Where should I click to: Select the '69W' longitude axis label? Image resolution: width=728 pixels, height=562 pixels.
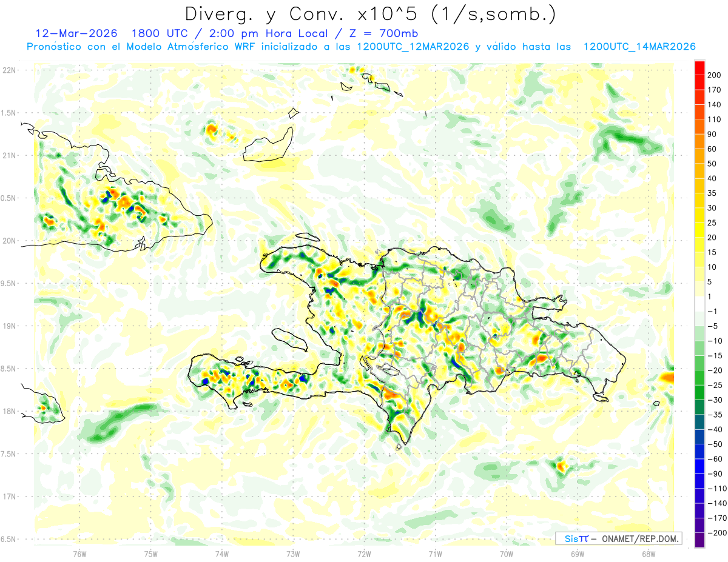578,554
